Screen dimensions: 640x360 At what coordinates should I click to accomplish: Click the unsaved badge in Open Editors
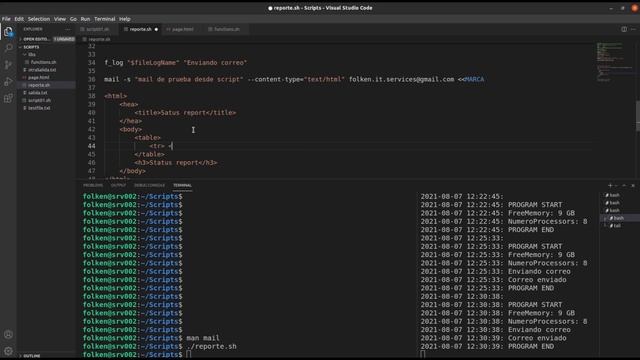(64, 39)
